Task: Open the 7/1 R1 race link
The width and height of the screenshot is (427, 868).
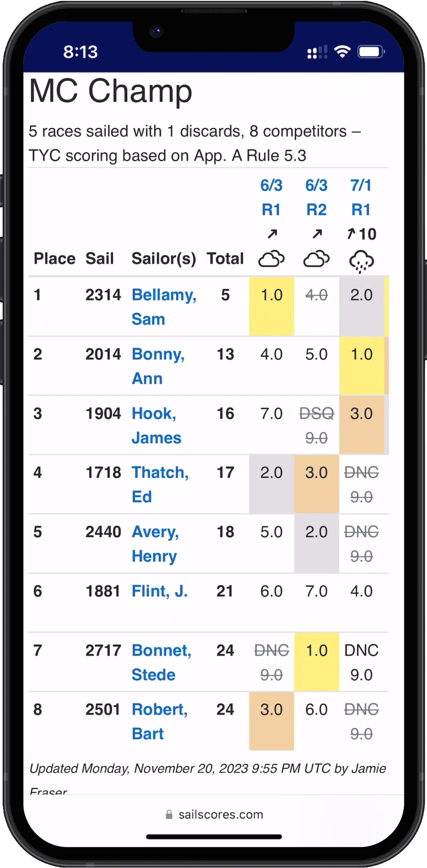Action: (x=361, y=197)
